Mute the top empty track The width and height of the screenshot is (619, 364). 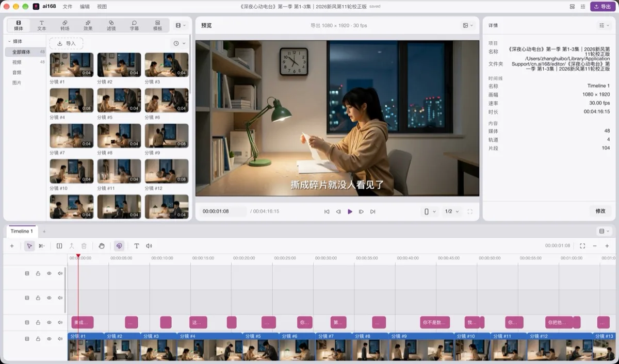[x=60, y=273]
